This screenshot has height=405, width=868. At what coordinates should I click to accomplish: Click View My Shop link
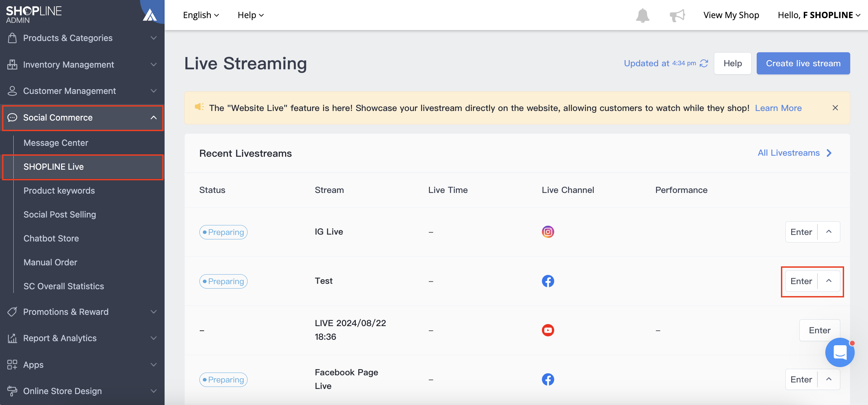point(731,15)
